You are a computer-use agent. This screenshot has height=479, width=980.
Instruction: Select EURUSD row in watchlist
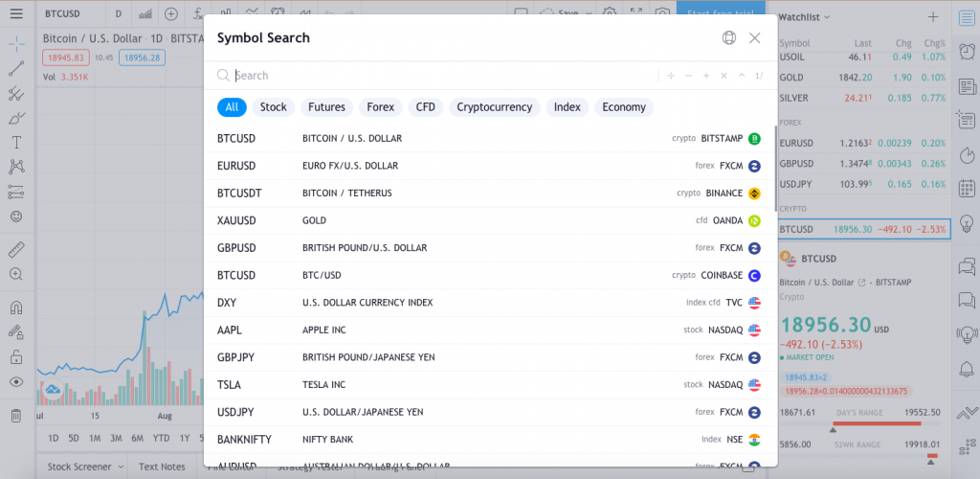point(863,143)
